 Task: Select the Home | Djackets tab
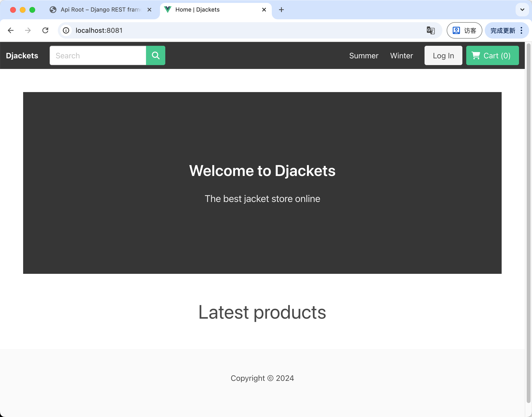210,10
